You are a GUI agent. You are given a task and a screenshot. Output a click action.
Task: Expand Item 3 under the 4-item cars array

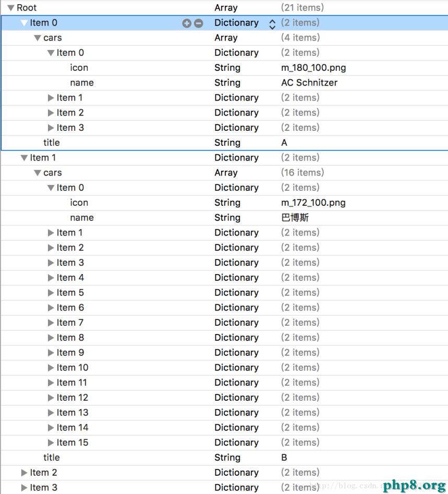(51, 128)
